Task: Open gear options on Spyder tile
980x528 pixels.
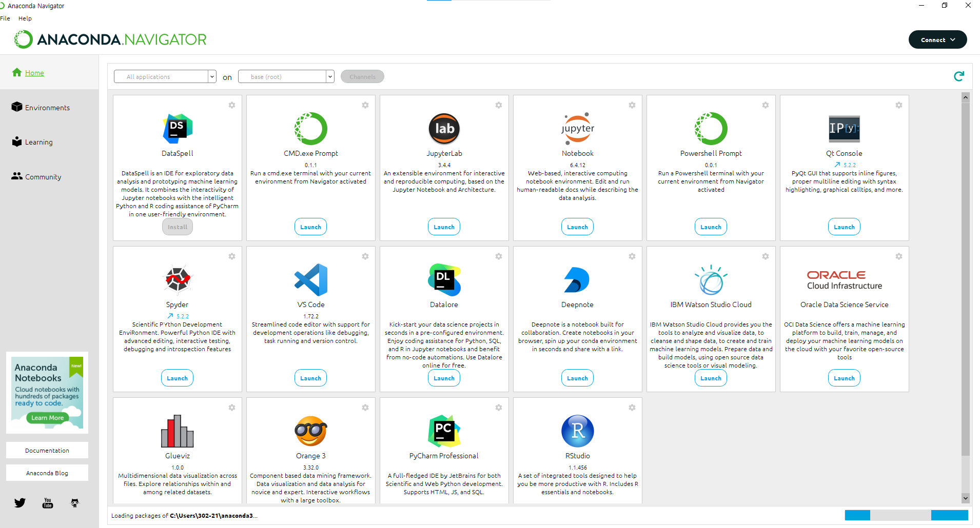Action: pos(232,256)
